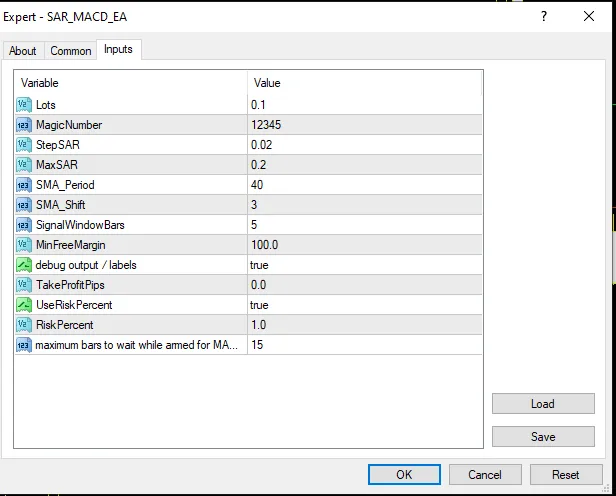Click the icon next to StepSAR
The image size is (616, 496).
tap(24, 145)
